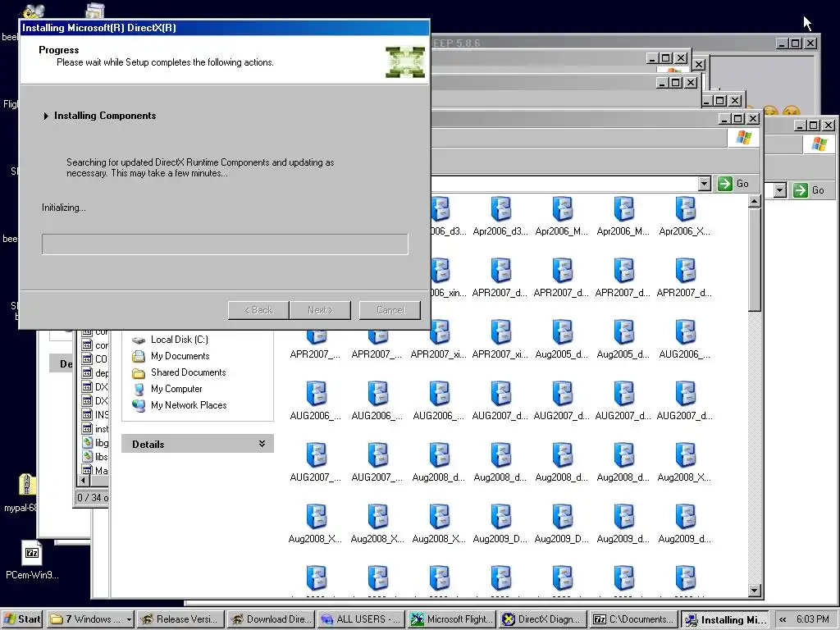Click the taskbar clock showing 6:03 PM
Image resolution: width=840 pixels, height=630 pixels.
[813, 619]
